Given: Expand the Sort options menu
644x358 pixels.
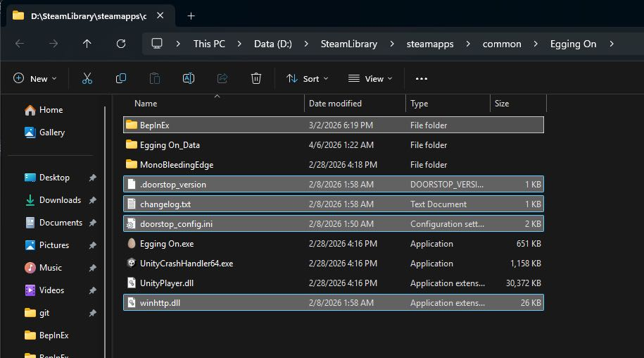Looking at the screenshot, I should 307,79.
